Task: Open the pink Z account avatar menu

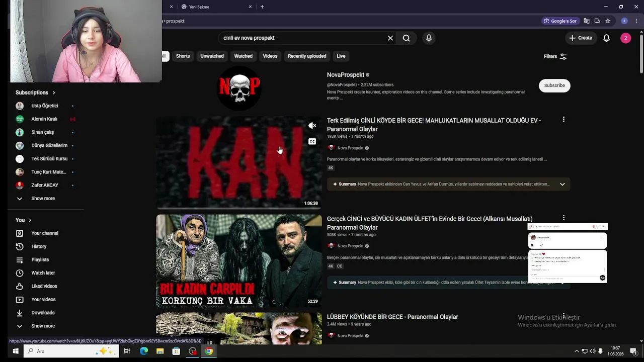Action: tap(625, 38)
